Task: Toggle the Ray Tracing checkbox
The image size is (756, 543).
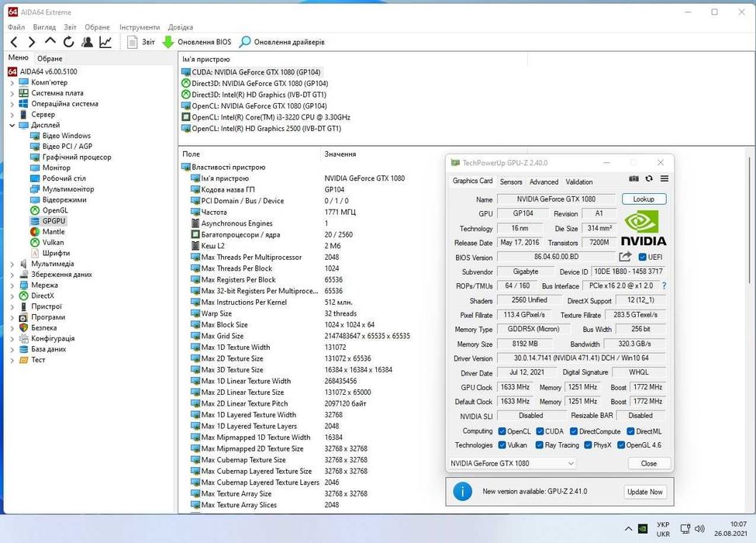Action: point(540,445)
